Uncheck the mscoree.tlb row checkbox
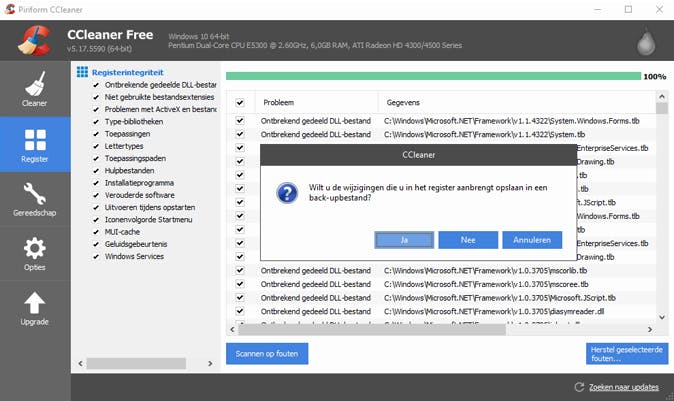The height and width of the screenshot is (401, 674). tap(240, 284)
